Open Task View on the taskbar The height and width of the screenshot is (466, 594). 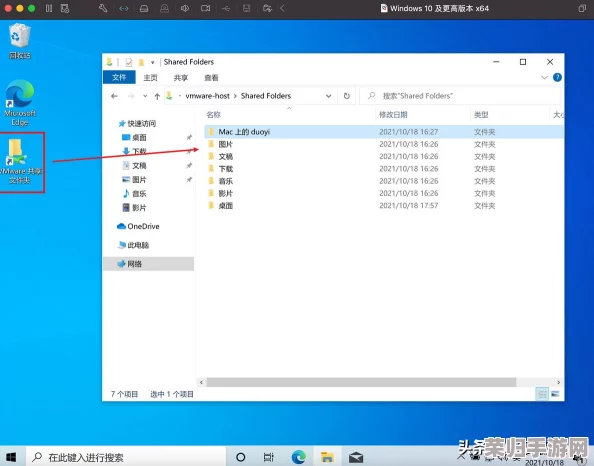pyautogui.click(x=268, y=457)
